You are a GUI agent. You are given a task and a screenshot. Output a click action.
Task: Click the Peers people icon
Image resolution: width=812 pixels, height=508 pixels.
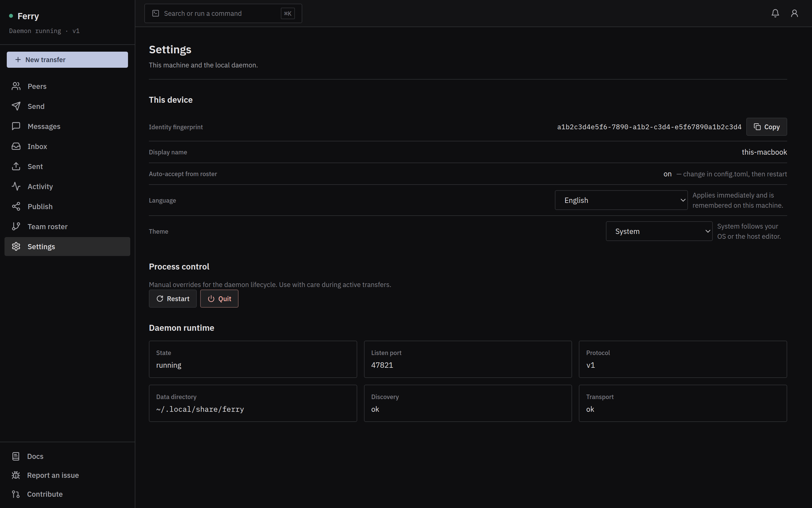click(16, 86)
